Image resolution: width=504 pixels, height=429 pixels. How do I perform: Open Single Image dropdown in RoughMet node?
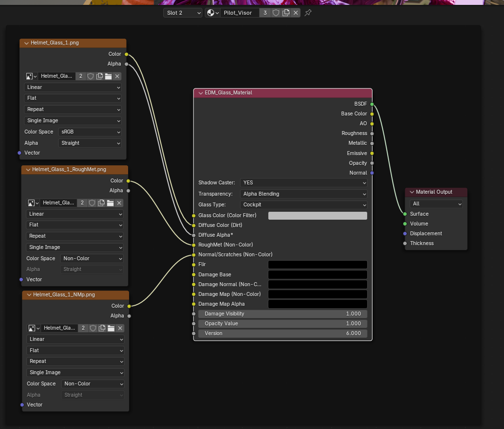pos(75,248)
